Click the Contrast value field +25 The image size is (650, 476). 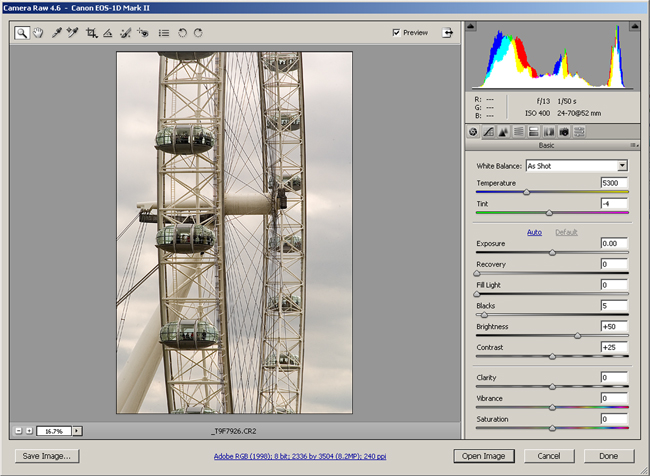coord(614,347)
